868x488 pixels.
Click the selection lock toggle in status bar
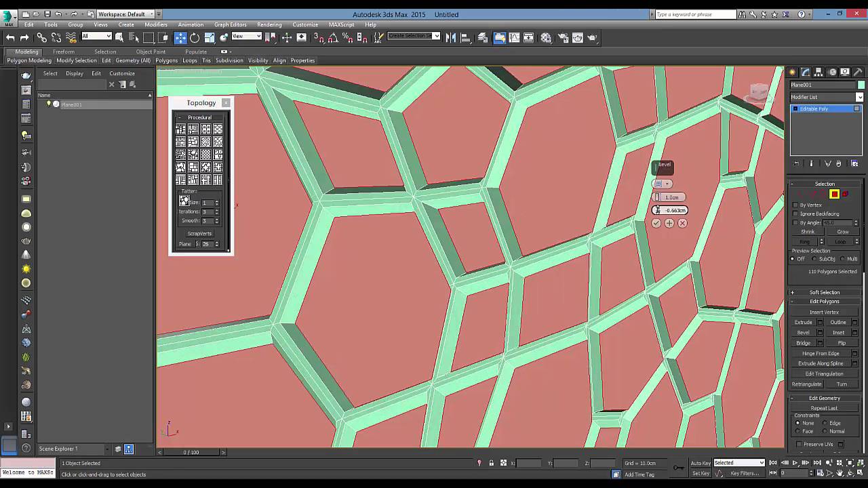(491, 463)
